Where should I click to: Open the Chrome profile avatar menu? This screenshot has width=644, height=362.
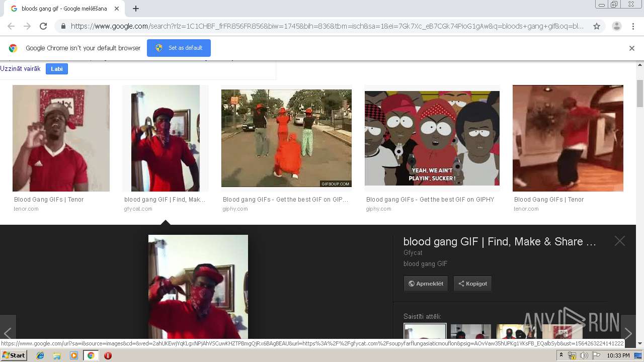[616, 26]
